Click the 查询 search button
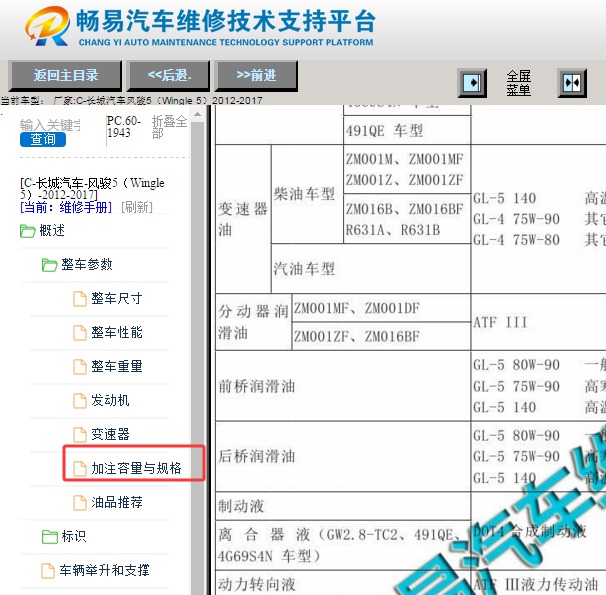The image size is (606, 595). 43,139
